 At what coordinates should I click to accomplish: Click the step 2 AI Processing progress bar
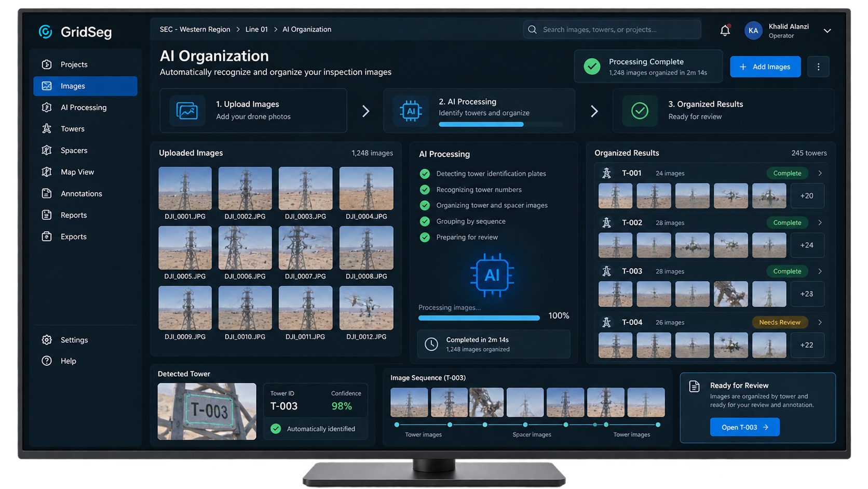(x=500, y=124)
